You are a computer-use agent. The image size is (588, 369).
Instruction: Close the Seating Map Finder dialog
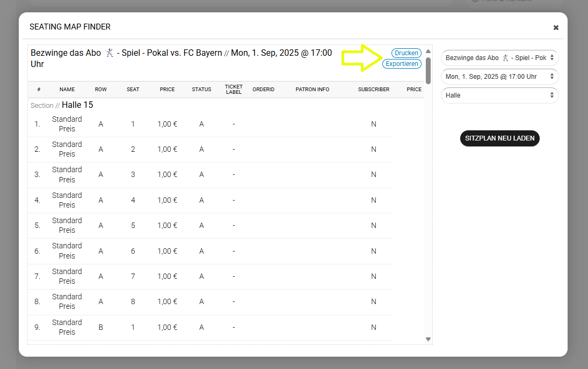[x=556, y=27]
